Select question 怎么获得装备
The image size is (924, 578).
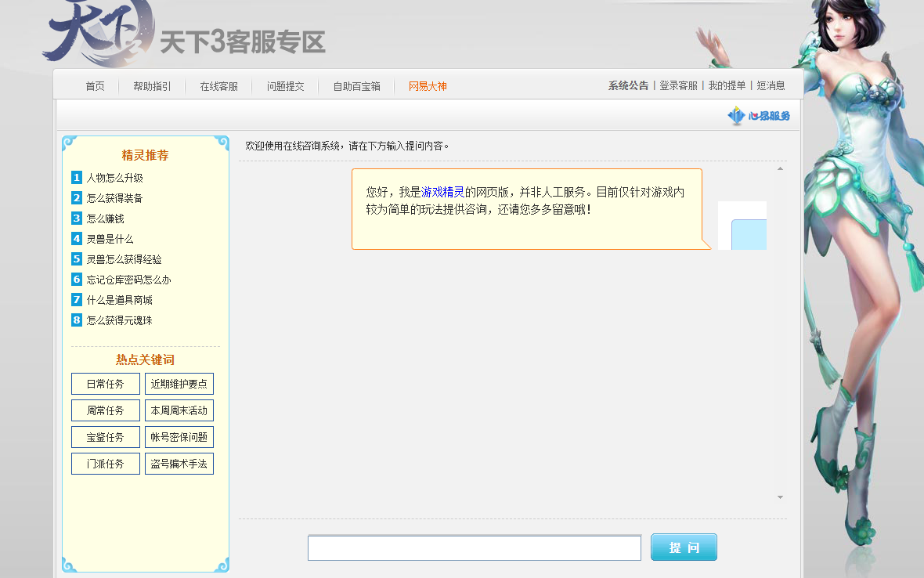pos(115,199)
